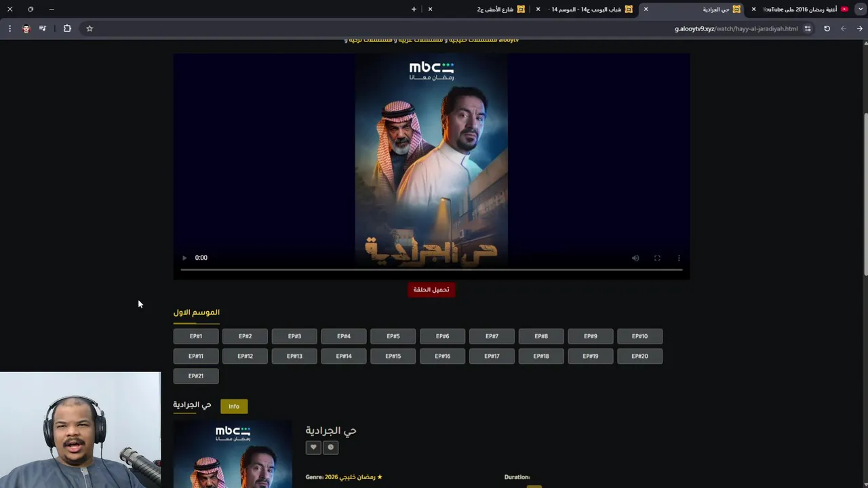Select episode EP#19
This screenshot has width=868, height=488.
pyautogui.click(x=591, y=356)
